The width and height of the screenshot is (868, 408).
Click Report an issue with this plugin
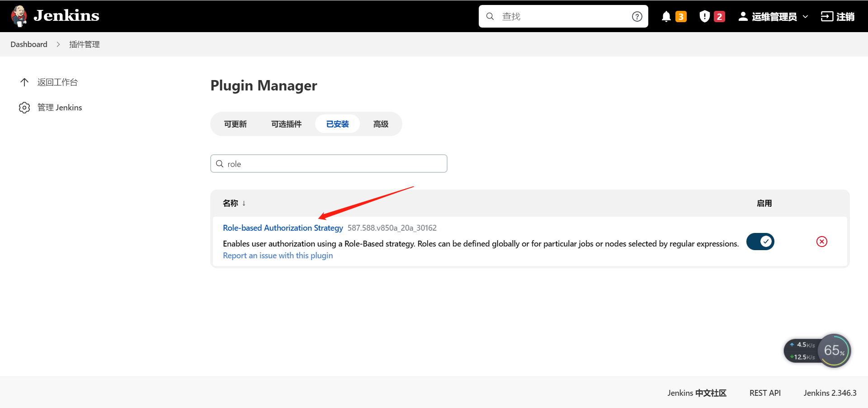(278, 256)
